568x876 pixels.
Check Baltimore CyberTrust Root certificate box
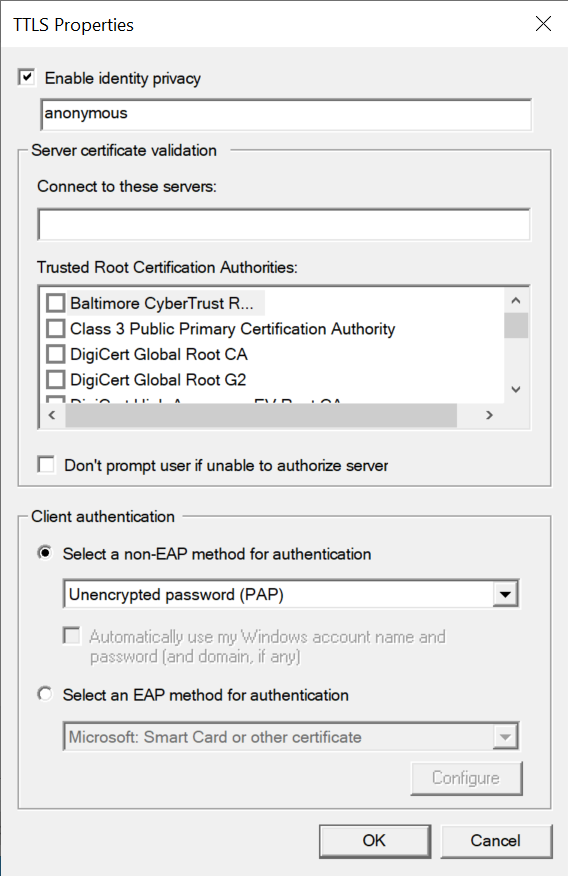pos(55,303)
